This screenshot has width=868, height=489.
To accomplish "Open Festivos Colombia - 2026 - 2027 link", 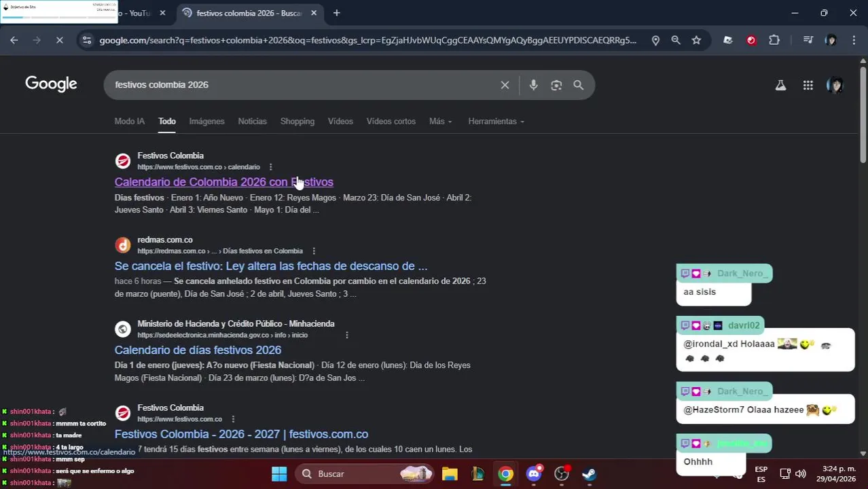I will [x=241, y=434].
